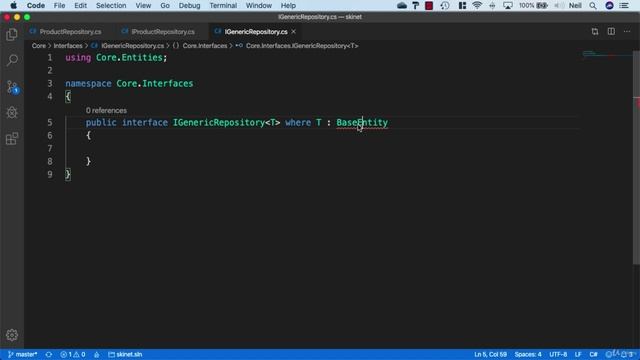Open Problems via errors and warnings count
640x360 pixels.
73,354
